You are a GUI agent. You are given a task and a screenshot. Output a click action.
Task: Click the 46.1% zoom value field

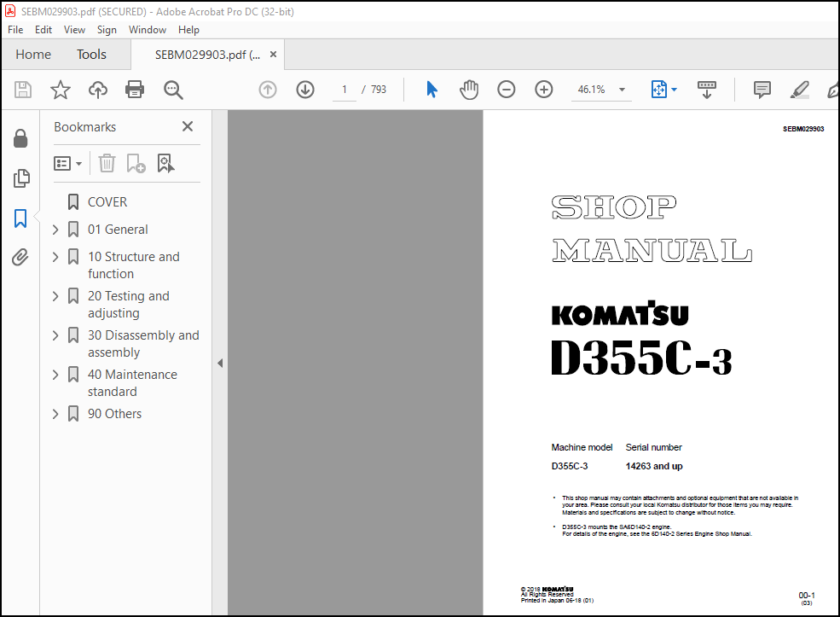pyautogui.click(x=592, y=90)
